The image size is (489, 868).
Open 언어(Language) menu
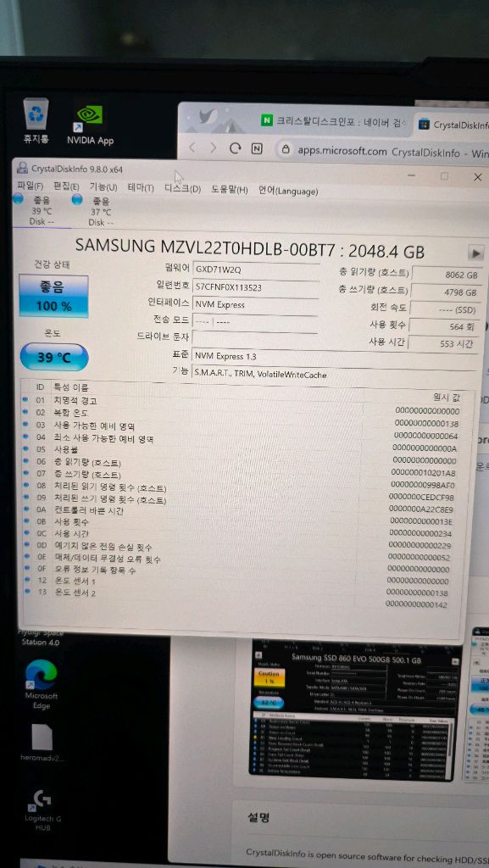(287, 191)
